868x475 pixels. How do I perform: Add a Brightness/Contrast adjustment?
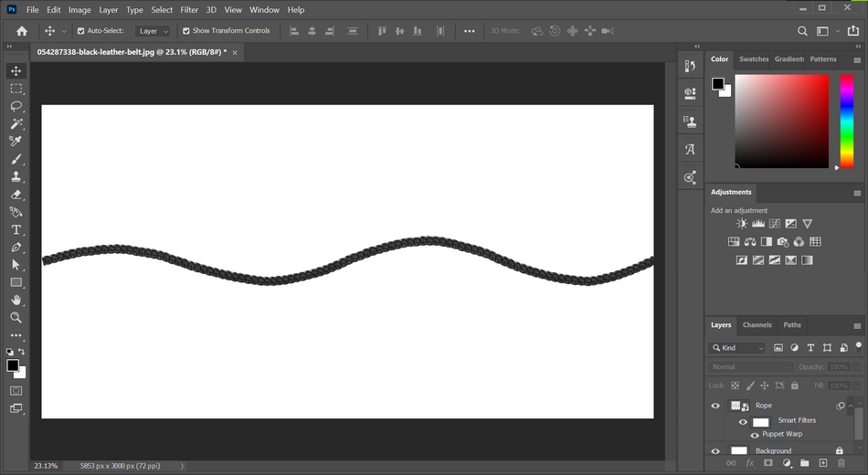click(x=742, y=224)
